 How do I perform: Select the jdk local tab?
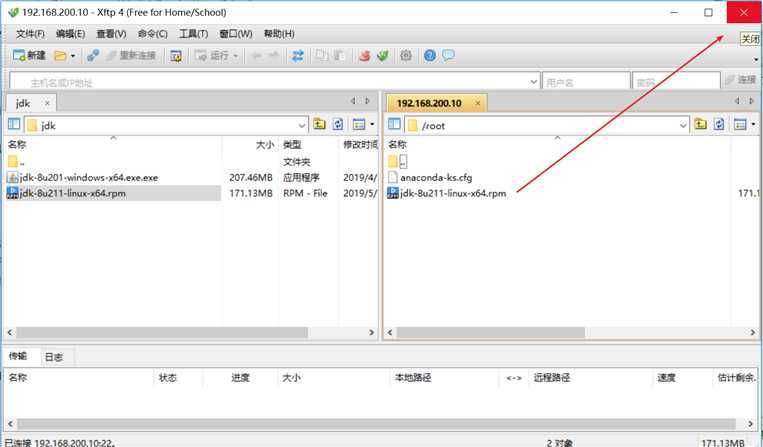[x=23, y=103]
